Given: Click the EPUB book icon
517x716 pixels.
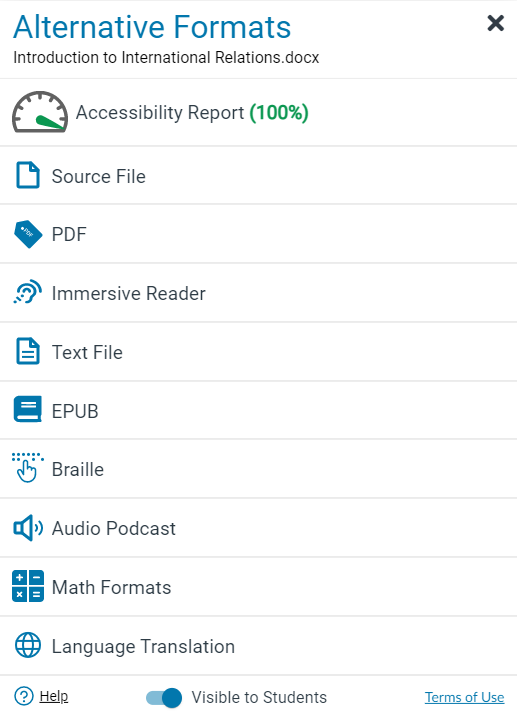Looking at the screenshot, I should [x=28, y=409].
